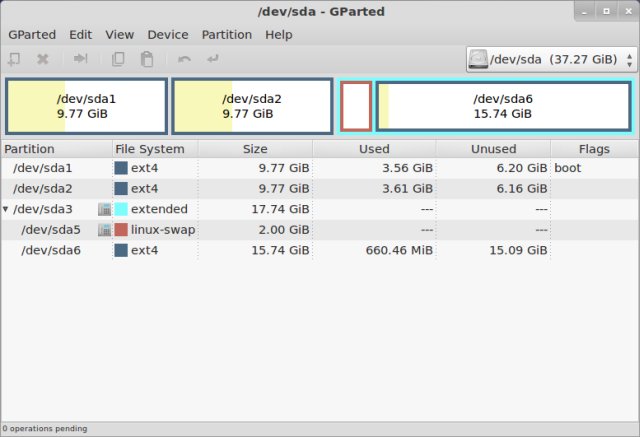The image size is (640, 437).
Task: Click the 15.74 GiB size in sda6 row
Action: (x=280, y=250)
